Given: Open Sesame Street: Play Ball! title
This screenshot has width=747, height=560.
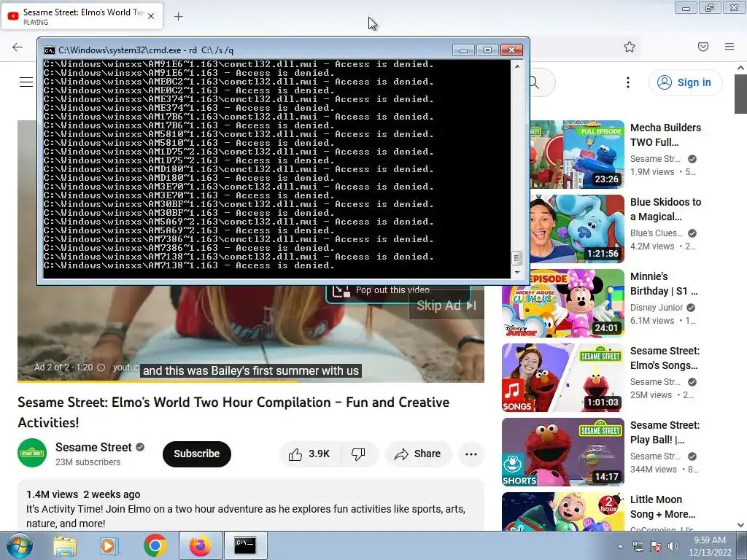Looking at the screenshot, I should coord(665,432).
